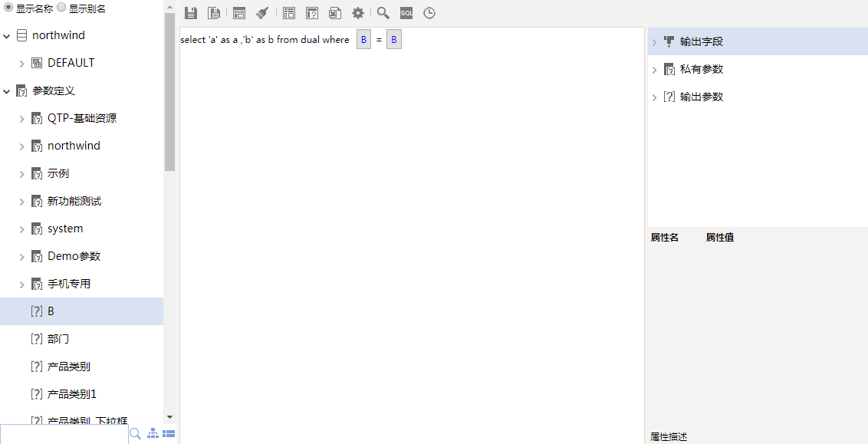This screenshot has width=868, height=444.
Task: Expand QTP-基础资源 folder
Action: pyautogui.click(x=22, y=119)
